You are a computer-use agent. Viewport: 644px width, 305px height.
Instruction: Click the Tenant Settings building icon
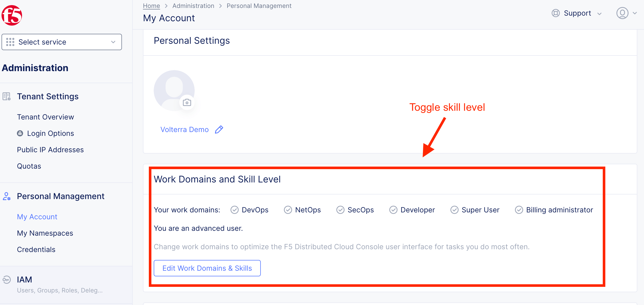(7, 96)
